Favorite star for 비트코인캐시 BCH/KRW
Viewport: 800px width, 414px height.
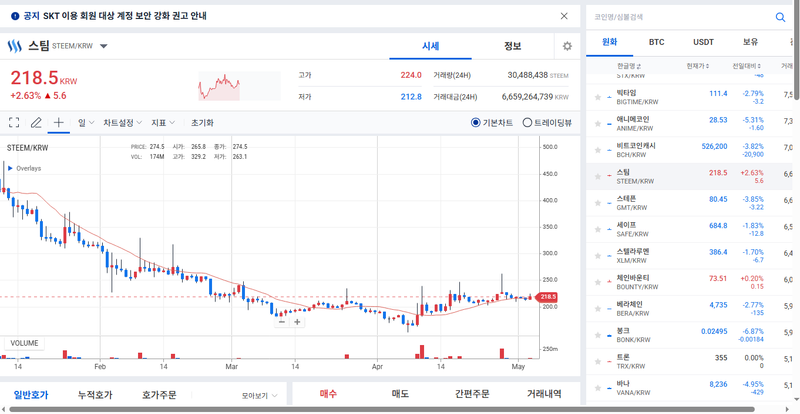[x=597, y=150]
